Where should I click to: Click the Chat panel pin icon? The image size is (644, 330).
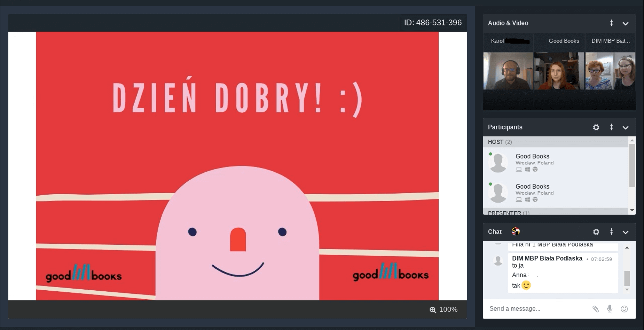[x=611, y=231]
